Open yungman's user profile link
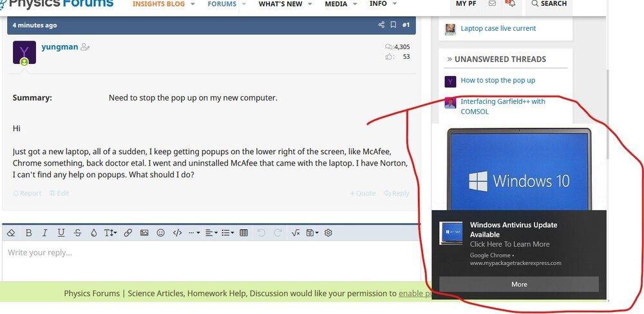Screen dimensions: 644x314 60,46
